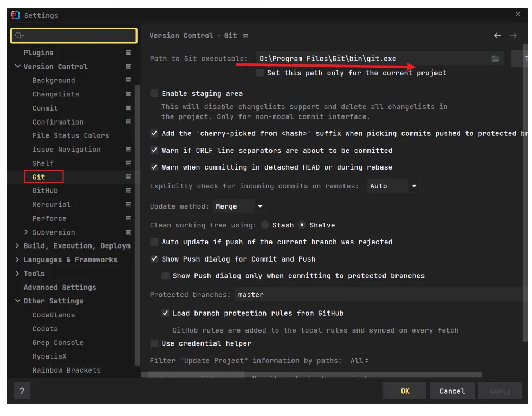Go forward using the right arrow
Viewport: 532px width, 416px height.
(514, 36)
